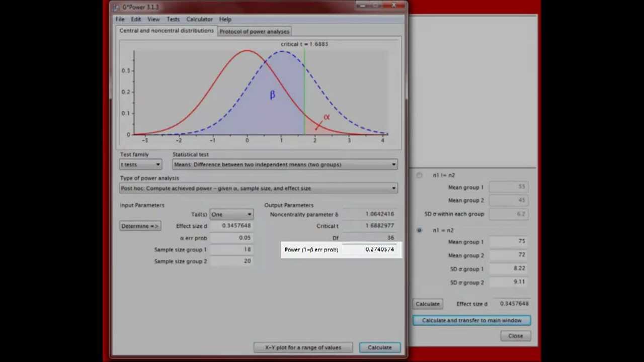Click Mean group 2 field with value 72
The width and height of the screenshot is (644, 362).
508,255
